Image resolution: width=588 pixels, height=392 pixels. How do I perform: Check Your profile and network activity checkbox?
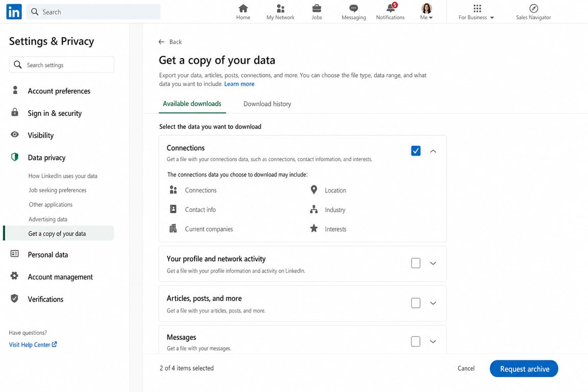coord(415,263)
